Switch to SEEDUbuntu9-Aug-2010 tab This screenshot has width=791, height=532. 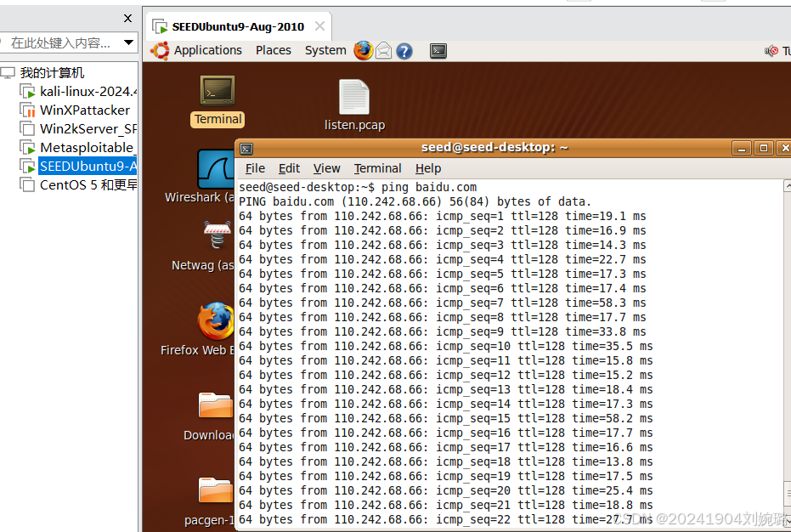click(239, 26)
